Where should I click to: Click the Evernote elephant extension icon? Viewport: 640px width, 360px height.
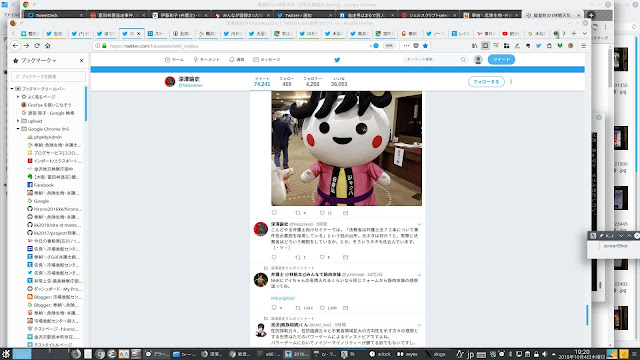528,46
